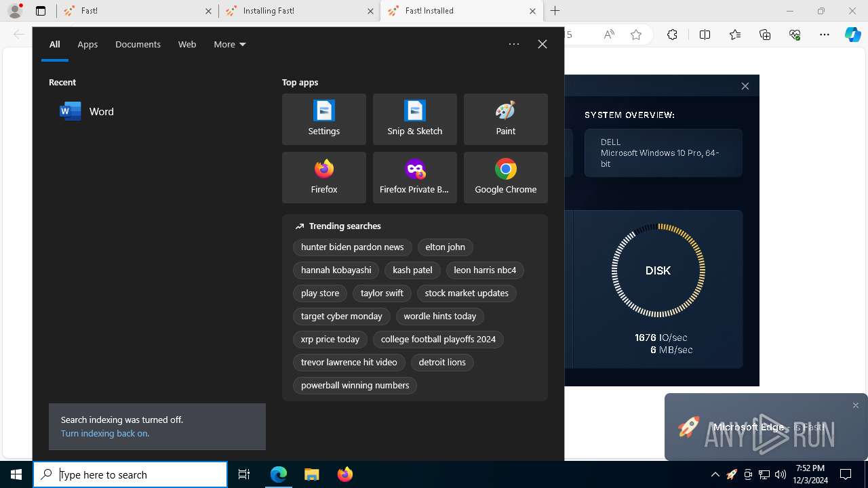Viewport: 868px width, 488px height.
Task: Click Turn indexing back on link
Action: [105, 433]
